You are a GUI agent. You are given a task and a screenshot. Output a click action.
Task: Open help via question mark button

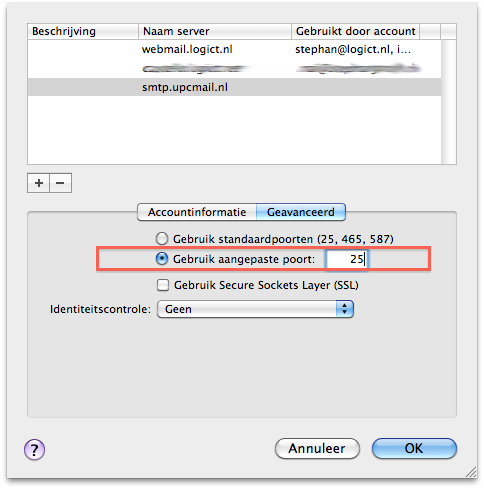pyautogui.click(x=34, y=449)
